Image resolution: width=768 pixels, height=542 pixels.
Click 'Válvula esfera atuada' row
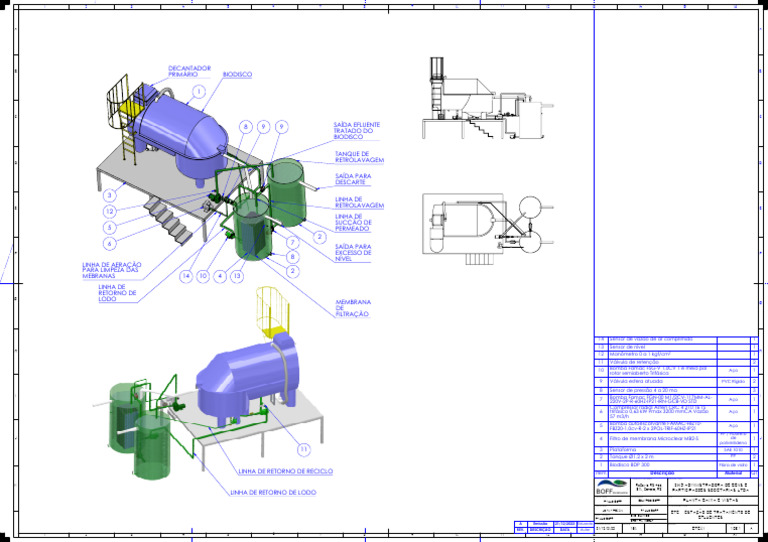pos(676,381)
